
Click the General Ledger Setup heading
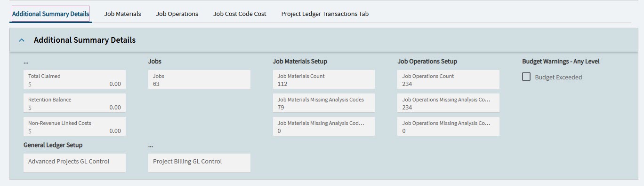(x=53, y=145)
